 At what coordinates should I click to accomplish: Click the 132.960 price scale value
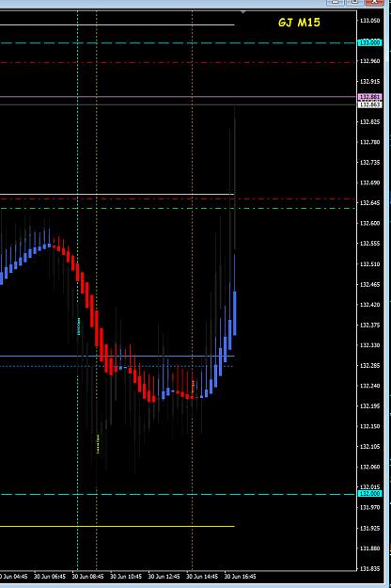369,61
